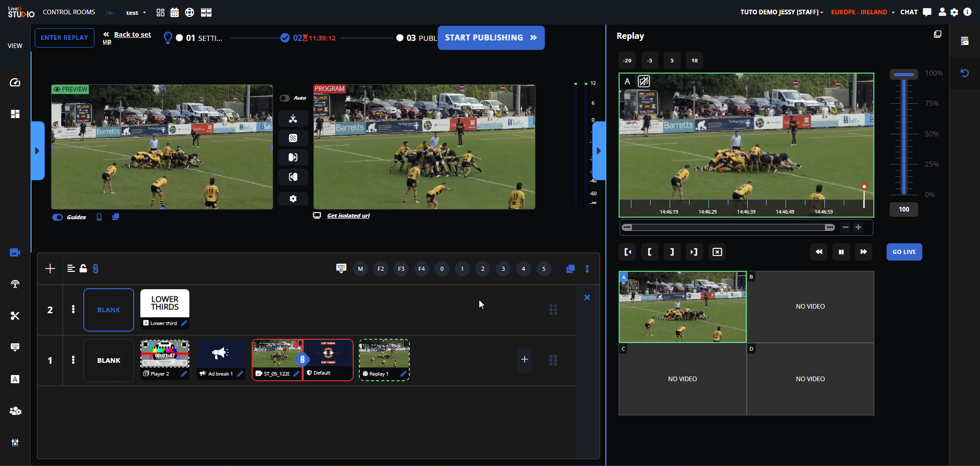Click the cut transition icon between preview and program
The width and height of the screenshot is (980, 466).
293,119
